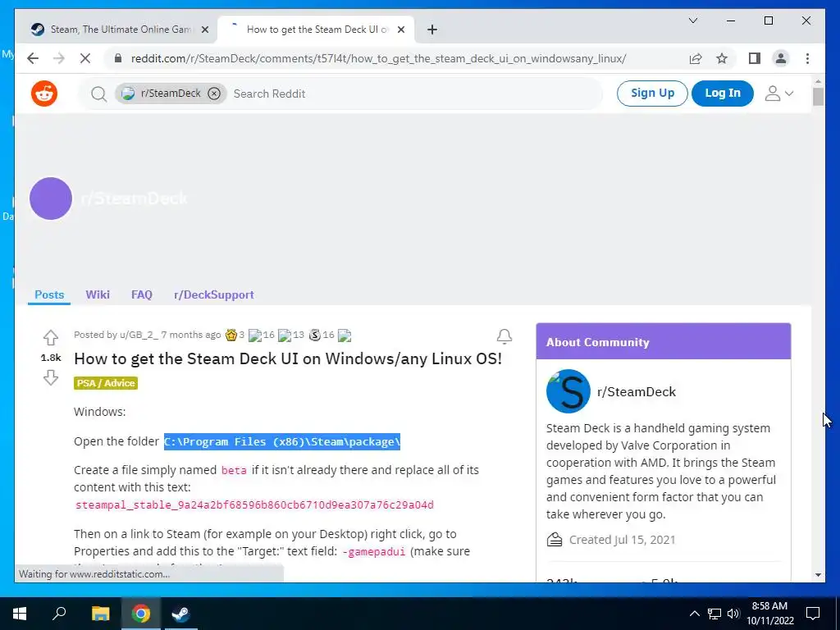The image size is (840, 630).
Task: Click the r/SteamDeck purple community avatar
Action: tap(51, 199)
